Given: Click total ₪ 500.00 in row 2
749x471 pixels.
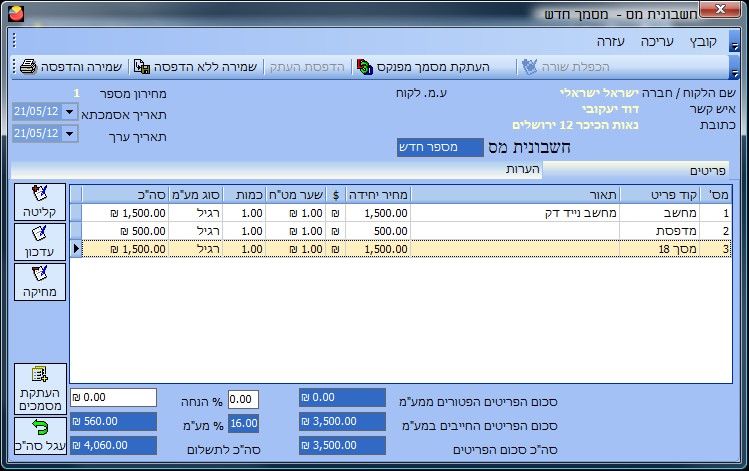Looking at the screenshot, I should coord(125,231).
